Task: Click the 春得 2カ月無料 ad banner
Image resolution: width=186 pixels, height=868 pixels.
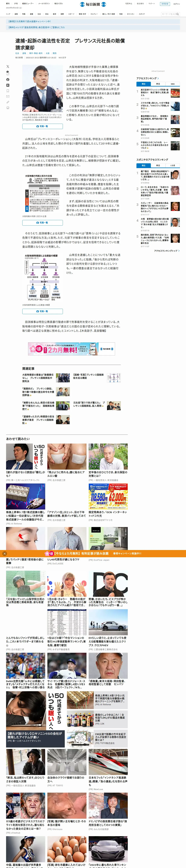Action: [x=72, y=349]
